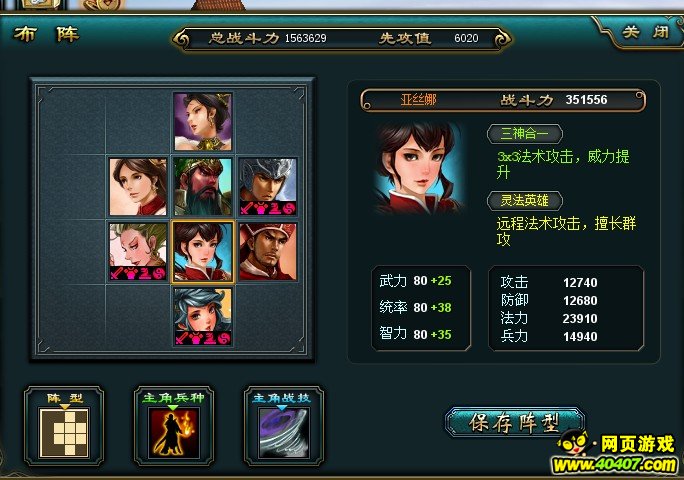This screenshot has width=684, height=480.
Task: Open the 主角兵种 hero class selector
Action: (174, 426)
